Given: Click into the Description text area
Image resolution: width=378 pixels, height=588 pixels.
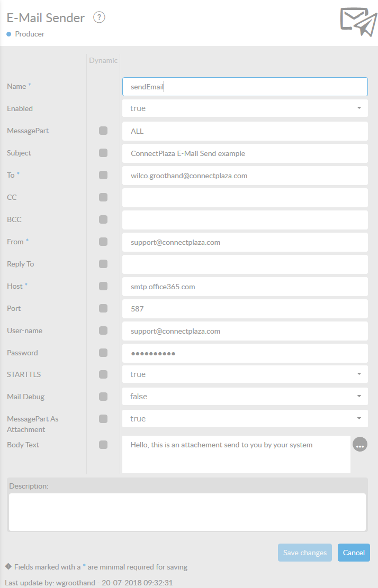Looking at the screenshot, I should [187, 512].
